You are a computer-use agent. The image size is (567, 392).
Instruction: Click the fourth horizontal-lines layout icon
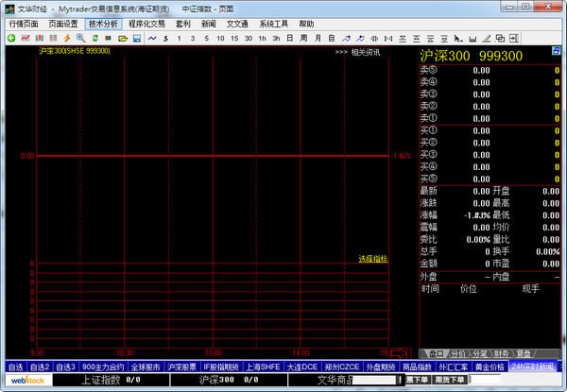[444, 38]
